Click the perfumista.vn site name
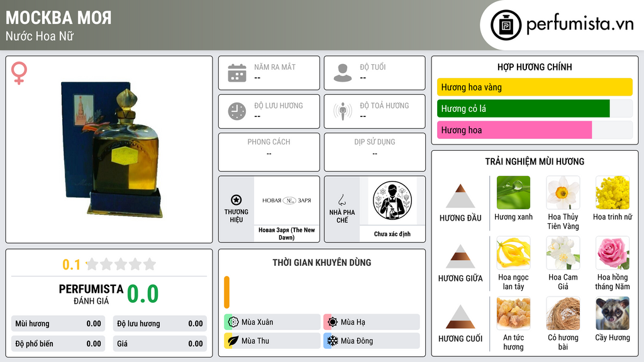The width and height of the screenshot is (644, 362). pos(580,25)
